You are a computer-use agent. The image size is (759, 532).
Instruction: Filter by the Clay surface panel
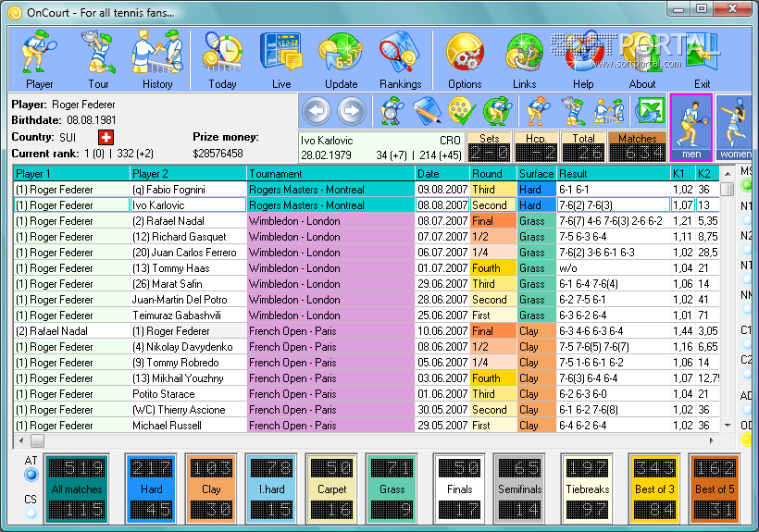click(211, 489)
